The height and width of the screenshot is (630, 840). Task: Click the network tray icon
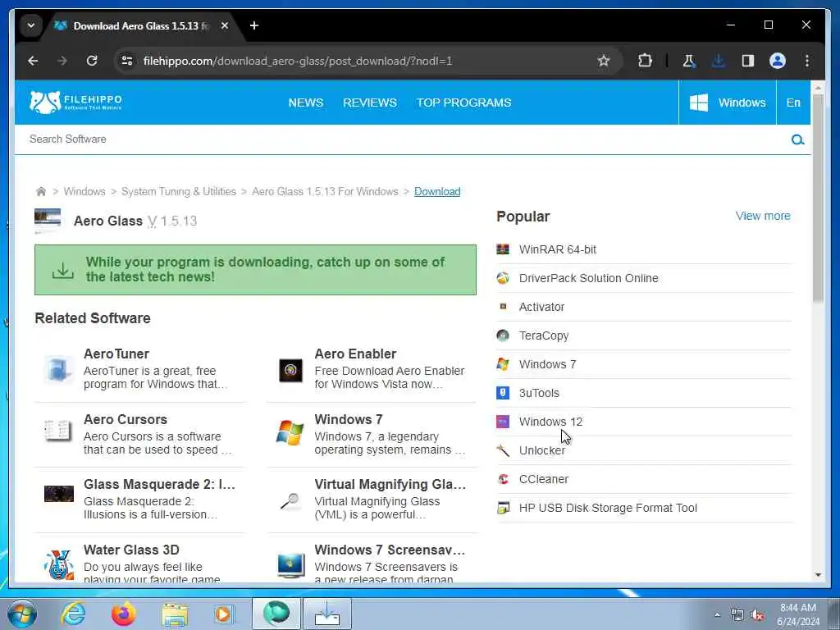point(737,615)
